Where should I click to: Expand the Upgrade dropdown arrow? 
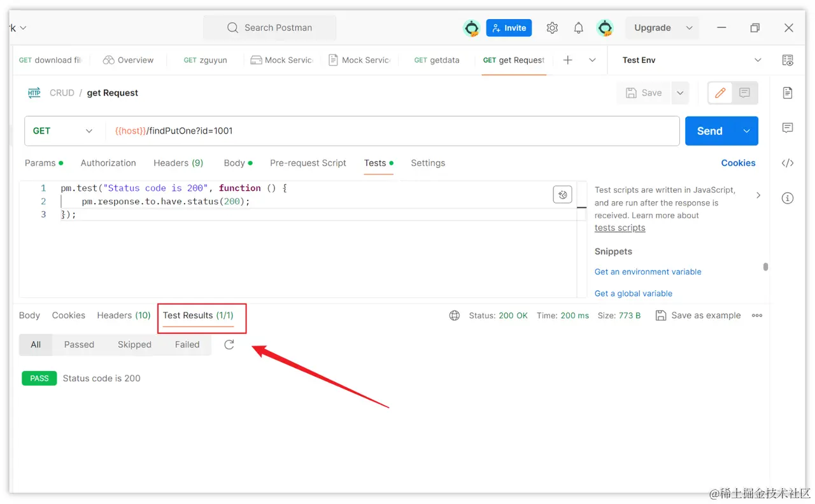(689, 28)
